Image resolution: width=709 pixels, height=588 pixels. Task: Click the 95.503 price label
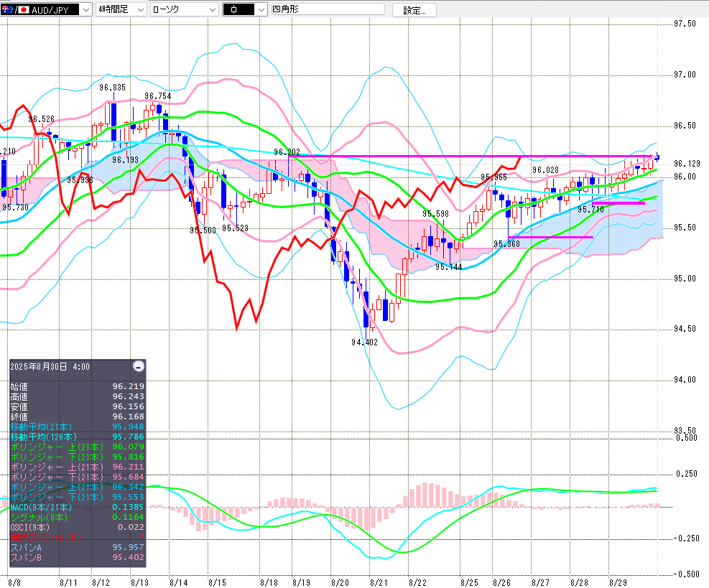tap(203, 230)
